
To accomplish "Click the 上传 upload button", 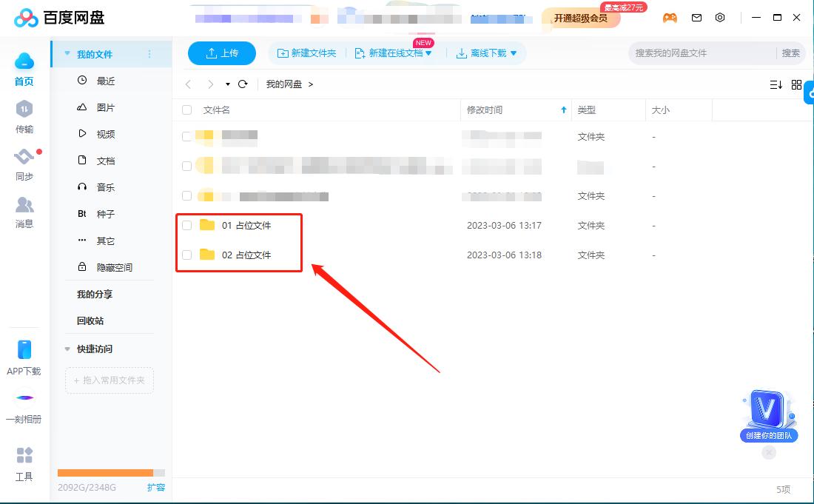I will (x=222, y=53).
